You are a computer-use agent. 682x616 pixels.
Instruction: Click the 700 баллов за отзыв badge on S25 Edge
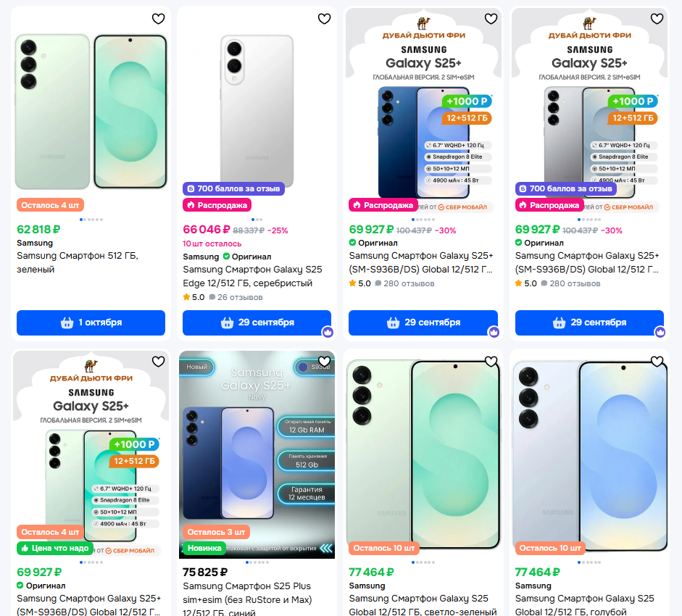coord(233,189)
